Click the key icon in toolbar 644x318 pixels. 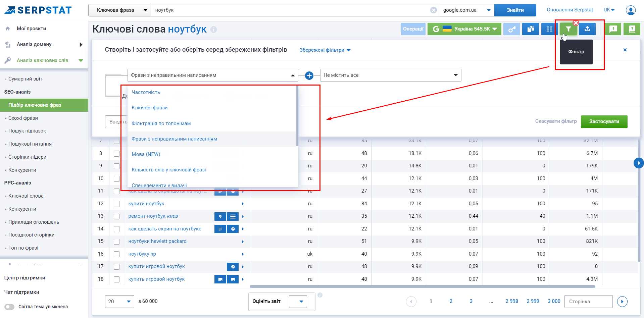512,29
